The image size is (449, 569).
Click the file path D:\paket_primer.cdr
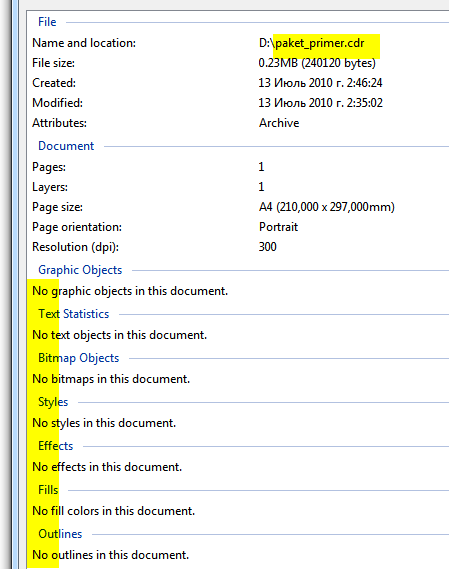(311, 43)
